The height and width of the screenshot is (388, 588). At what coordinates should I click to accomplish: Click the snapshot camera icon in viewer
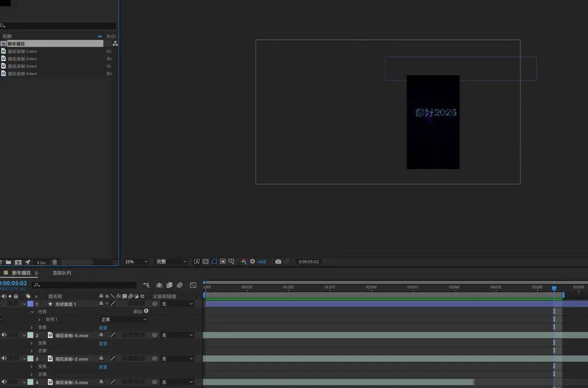coord(278,262)
